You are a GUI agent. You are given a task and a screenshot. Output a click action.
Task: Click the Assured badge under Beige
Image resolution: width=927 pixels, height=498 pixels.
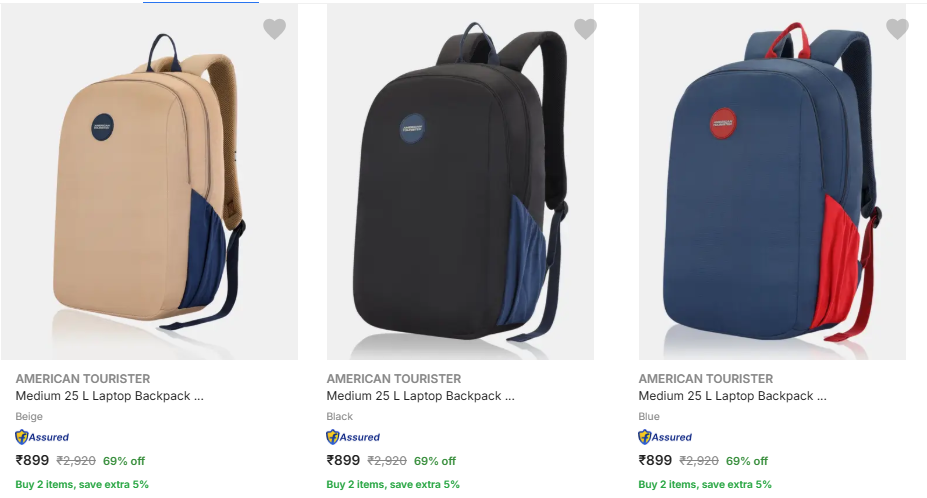[43, 437]
